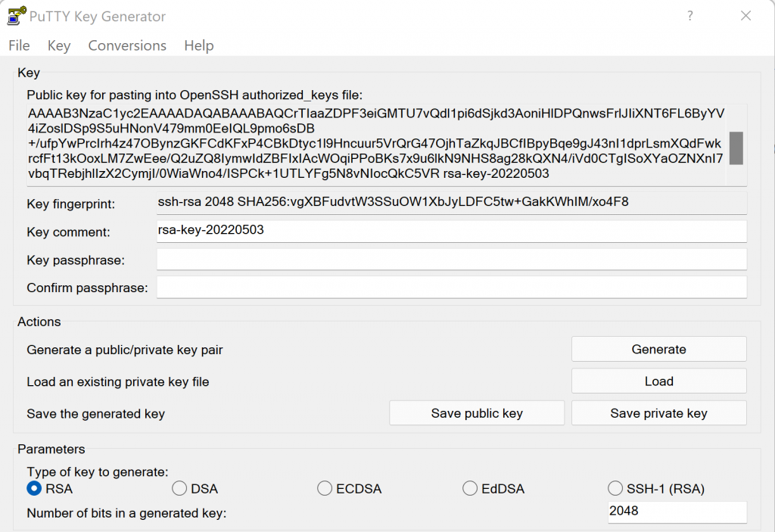Click the Key comment field

[x=451, y=231]
